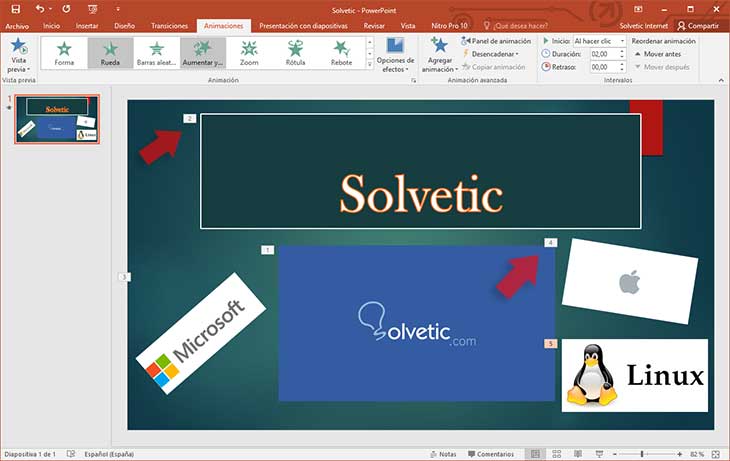
Task: Choose the Barras aleatorias animation
Action: point(156,53)
